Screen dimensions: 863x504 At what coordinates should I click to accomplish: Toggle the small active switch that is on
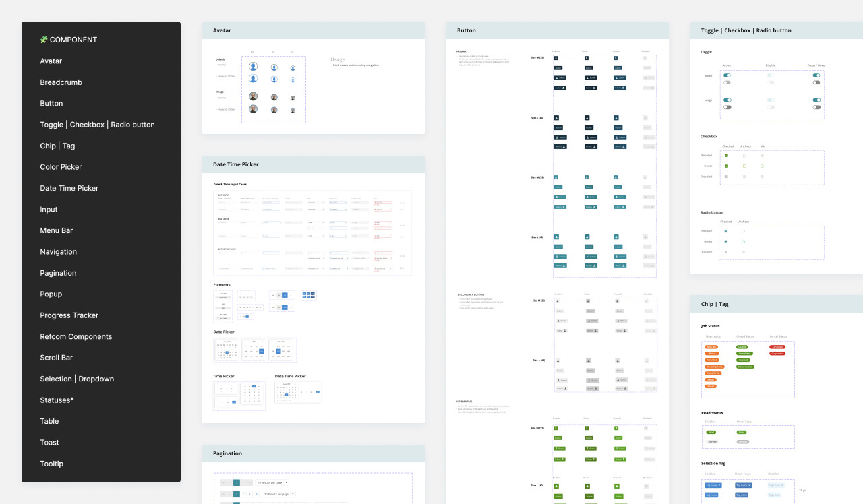click(x=727, y=75)
